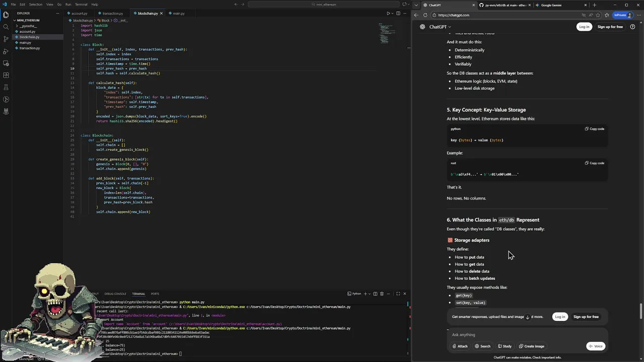Switch to the Debug Console panel tab
The image size is (644, 362).
pyautogui.click(x=115, y=294)
